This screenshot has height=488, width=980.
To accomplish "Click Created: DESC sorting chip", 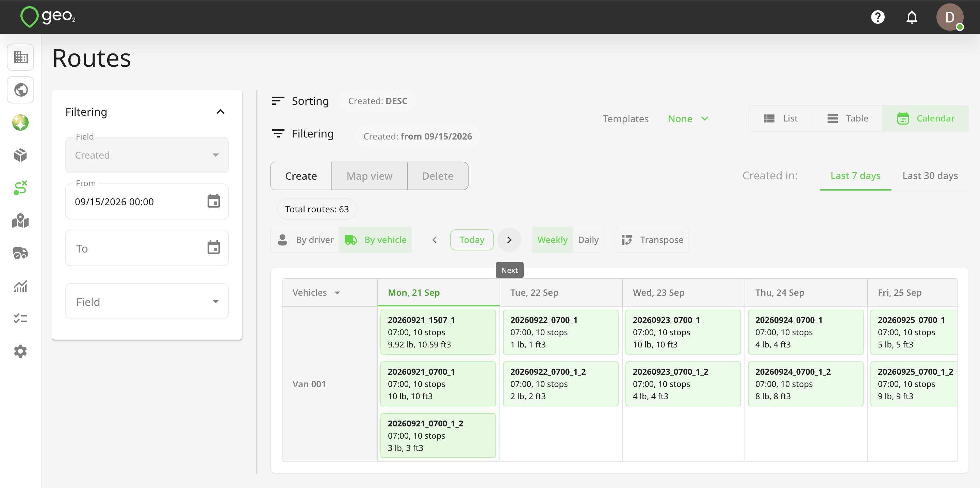I will click(377, 101).
